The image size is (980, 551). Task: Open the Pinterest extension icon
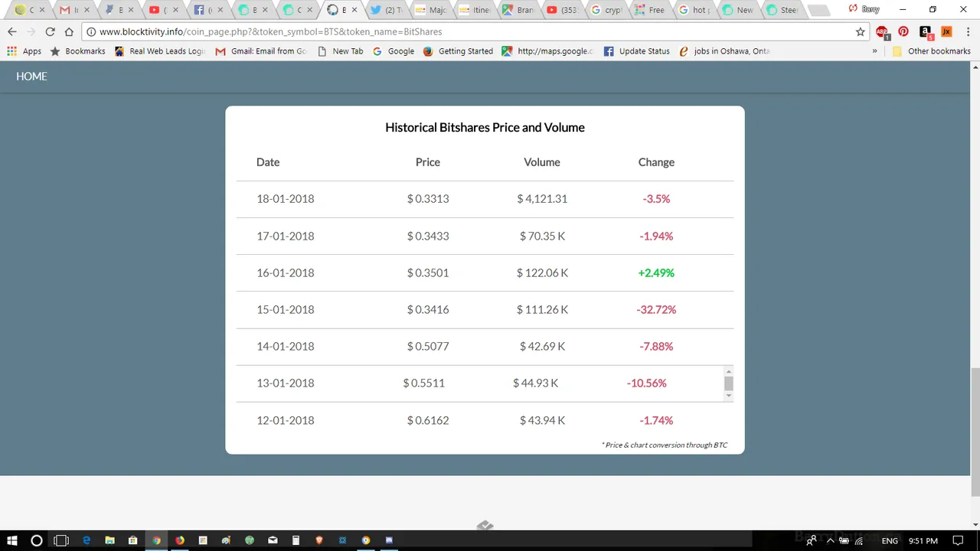click(903, 32)
